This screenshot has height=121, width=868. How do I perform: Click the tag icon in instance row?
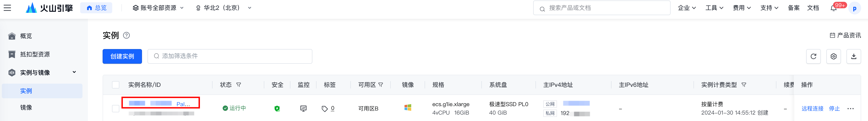pos(325,109)
